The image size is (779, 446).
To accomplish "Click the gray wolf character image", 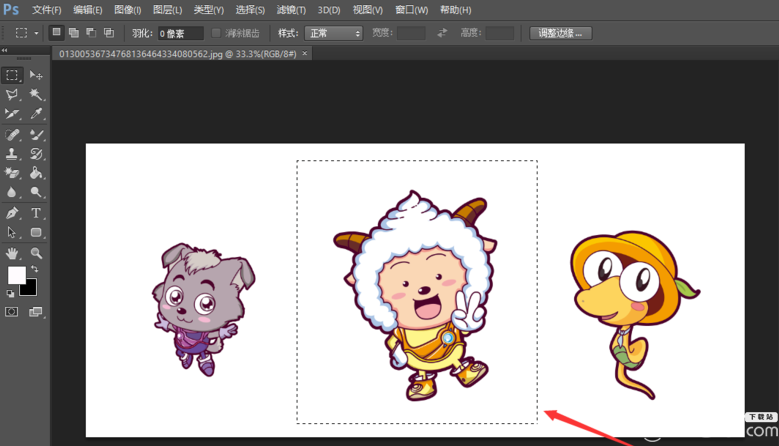I will [x=204, y=309].
